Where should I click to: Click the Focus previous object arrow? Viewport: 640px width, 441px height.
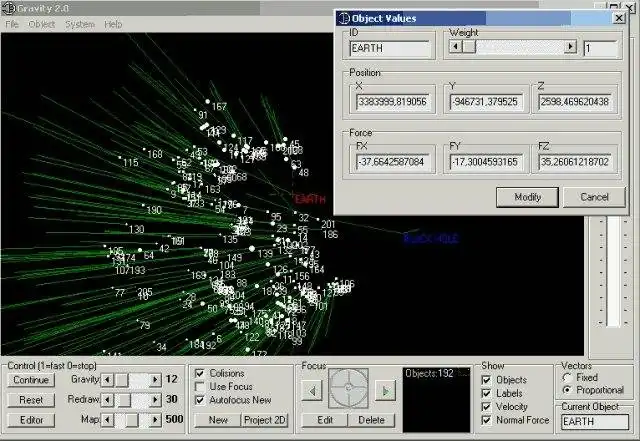click(x=312, y=391)
